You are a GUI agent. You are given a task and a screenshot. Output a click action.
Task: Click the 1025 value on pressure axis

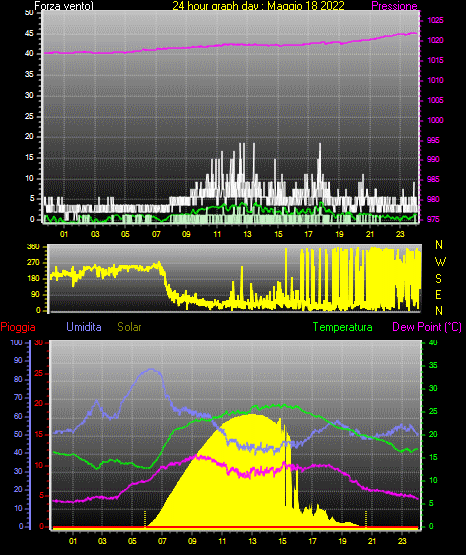point(435,20)
